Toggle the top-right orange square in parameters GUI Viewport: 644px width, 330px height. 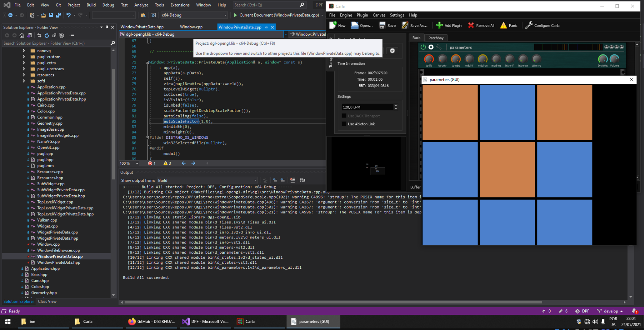click(x=564, y=112)
